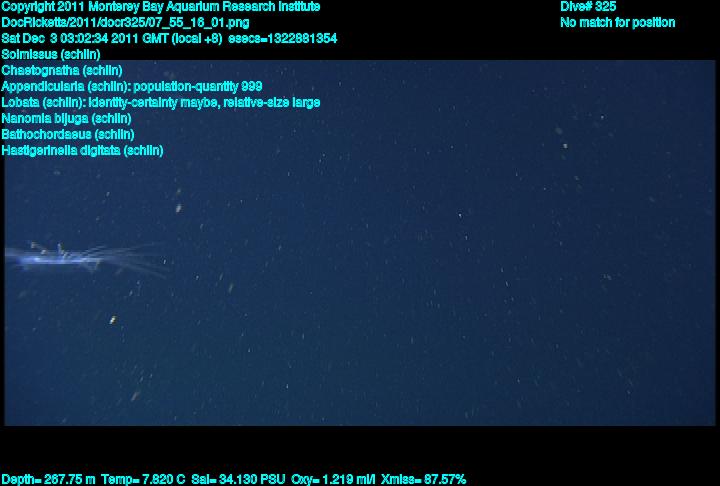Select the Appendicularia population-quantity annotation

tap(132, 86)
